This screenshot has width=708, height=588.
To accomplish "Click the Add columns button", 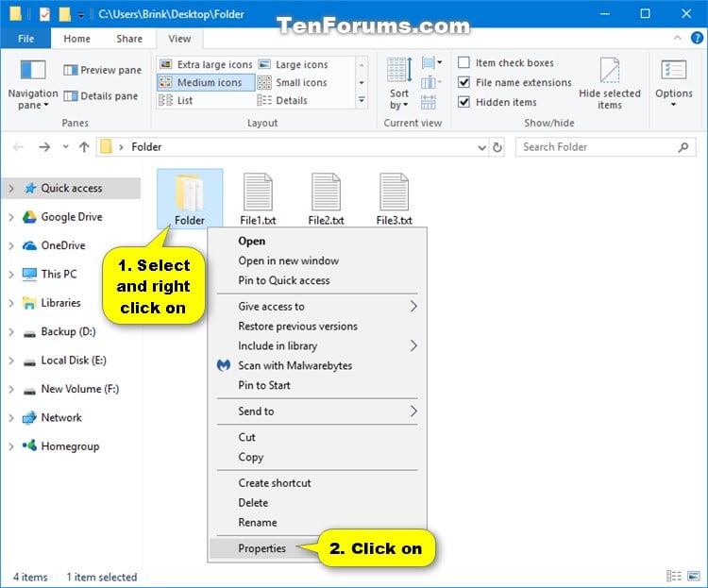I will coord(431,82).
